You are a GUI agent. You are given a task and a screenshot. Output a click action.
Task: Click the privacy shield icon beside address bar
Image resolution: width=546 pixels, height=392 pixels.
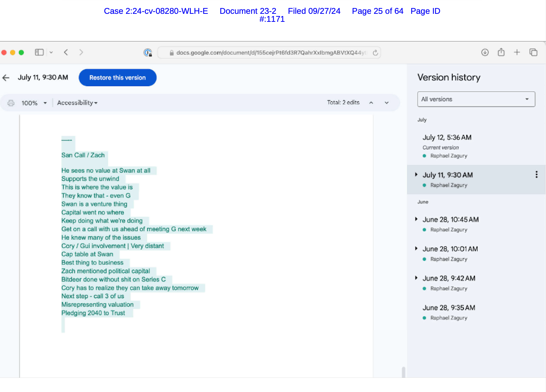147,53
